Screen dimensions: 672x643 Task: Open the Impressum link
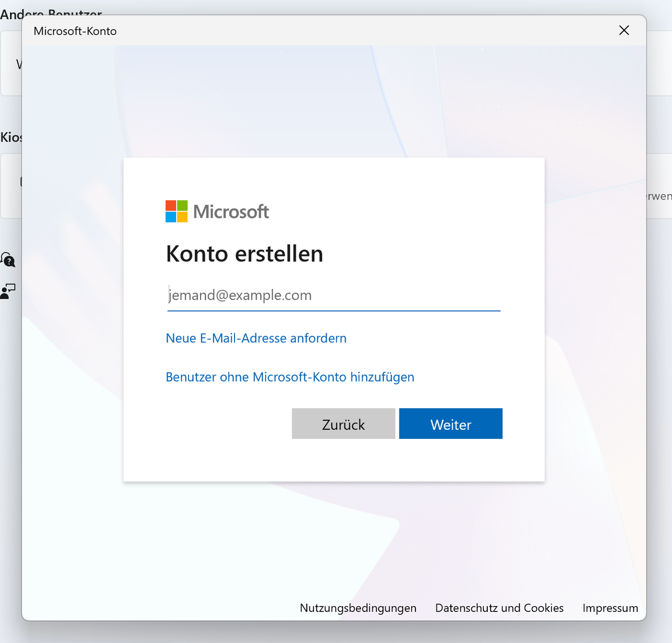click(610, 608)
